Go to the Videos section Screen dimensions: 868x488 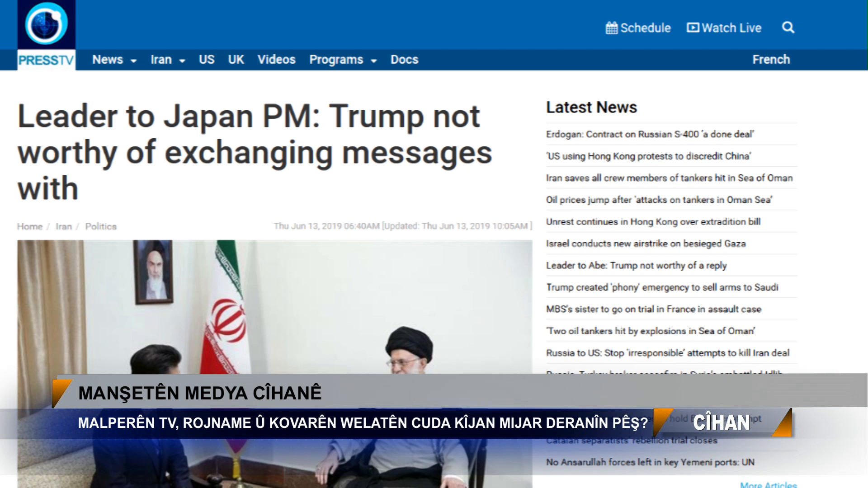tap(276, 60)
